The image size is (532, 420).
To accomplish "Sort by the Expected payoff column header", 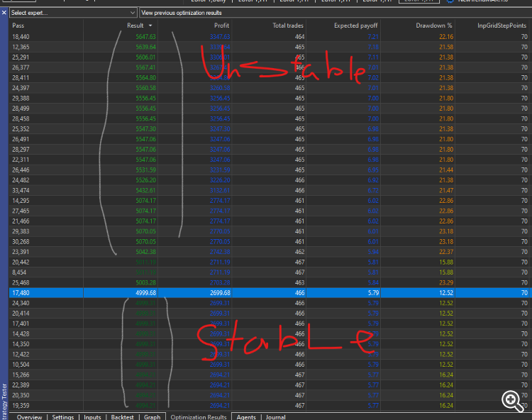I will click(x=355, y=26).
